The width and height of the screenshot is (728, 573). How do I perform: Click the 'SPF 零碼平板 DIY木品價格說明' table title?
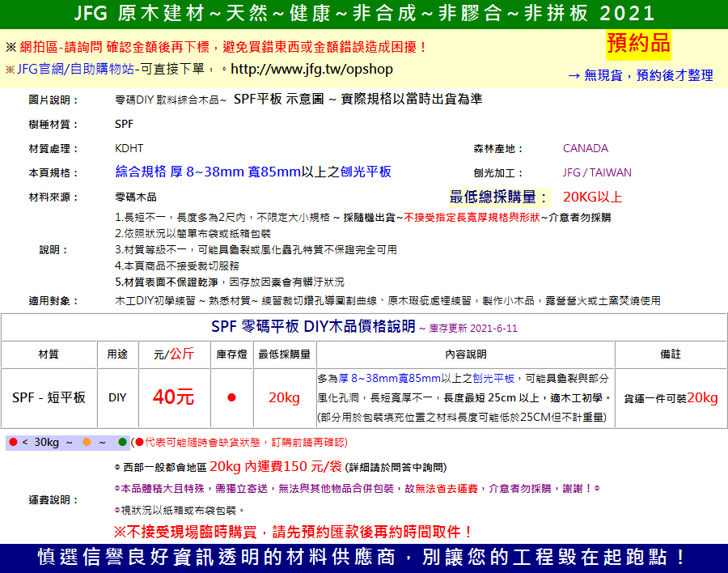(x=313, y=326)
